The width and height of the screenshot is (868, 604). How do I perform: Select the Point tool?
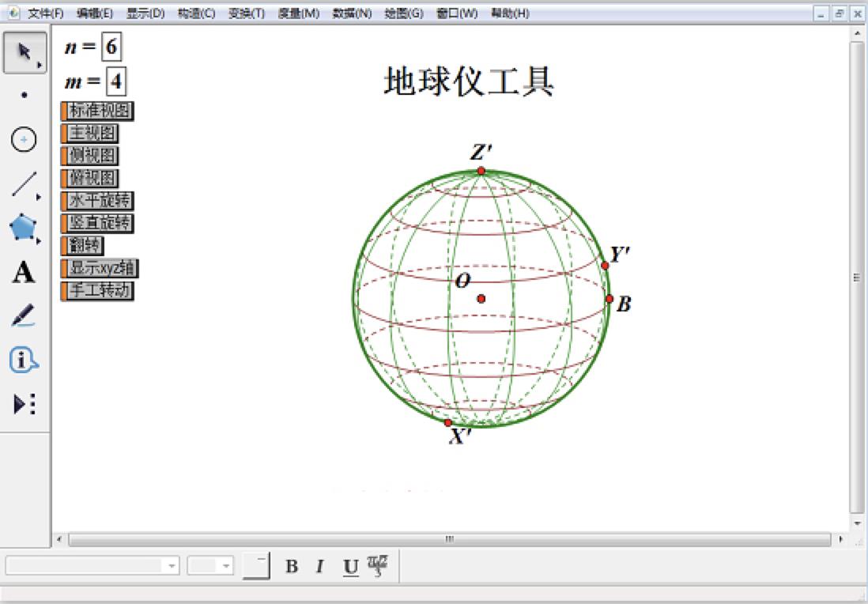pyautogui.click(x=24, y=92)
